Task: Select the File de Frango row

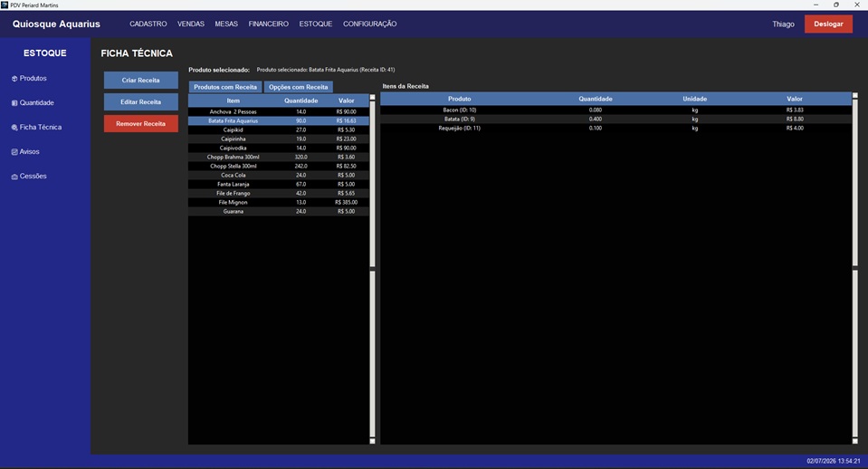Action: pyautogui.click(x=279, y=193)
